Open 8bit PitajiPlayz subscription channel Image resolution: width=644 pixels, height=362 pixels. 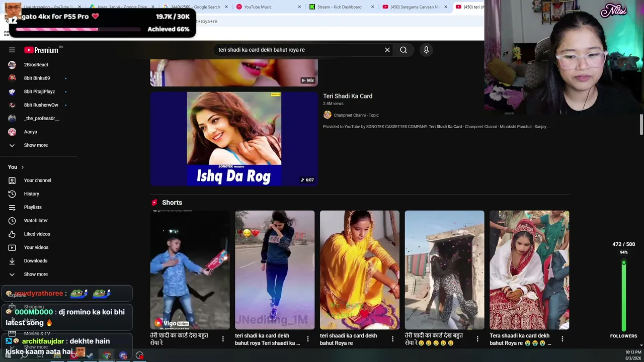point(38,92)
